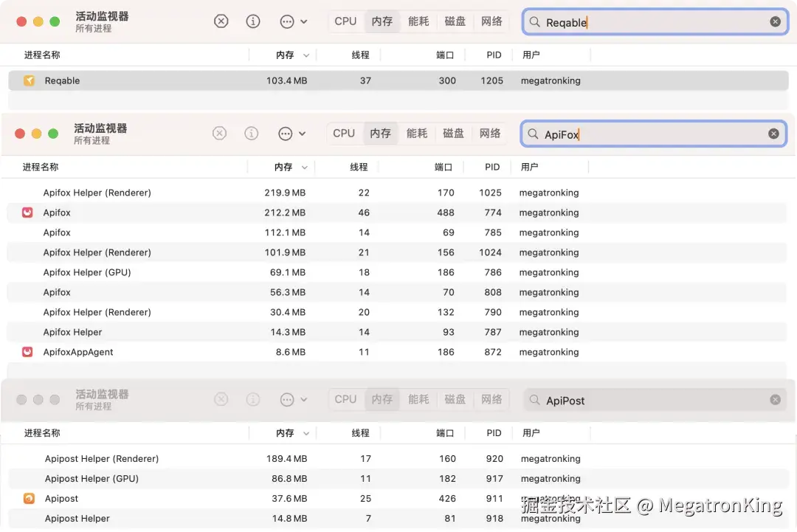Sort by PID column in Reqable window

pyautogui.click(x=494, y=55)
